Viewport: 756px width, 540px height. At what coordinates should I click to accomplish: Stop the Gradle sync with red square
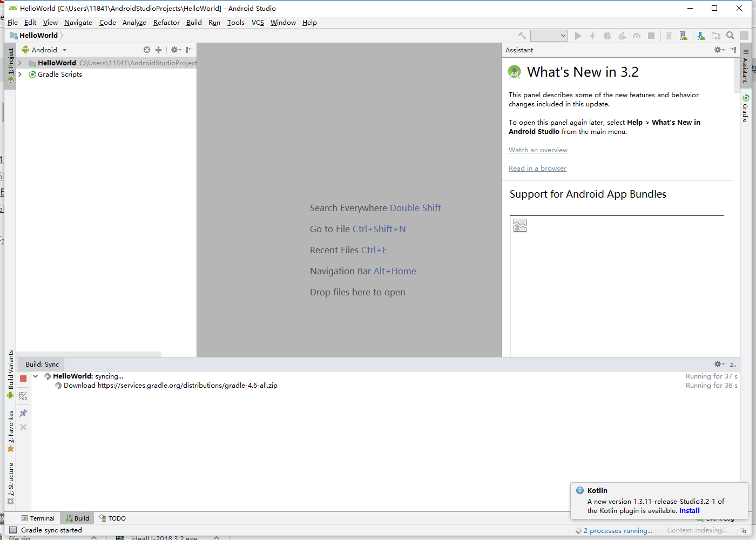(23, 379)
